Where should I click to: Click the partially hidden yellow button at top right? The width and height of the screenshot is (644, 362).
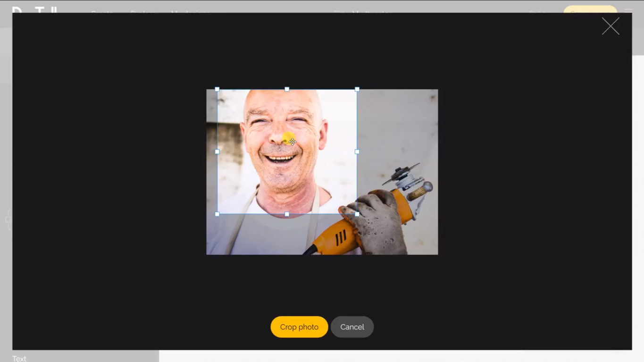[x=590, y=9]
